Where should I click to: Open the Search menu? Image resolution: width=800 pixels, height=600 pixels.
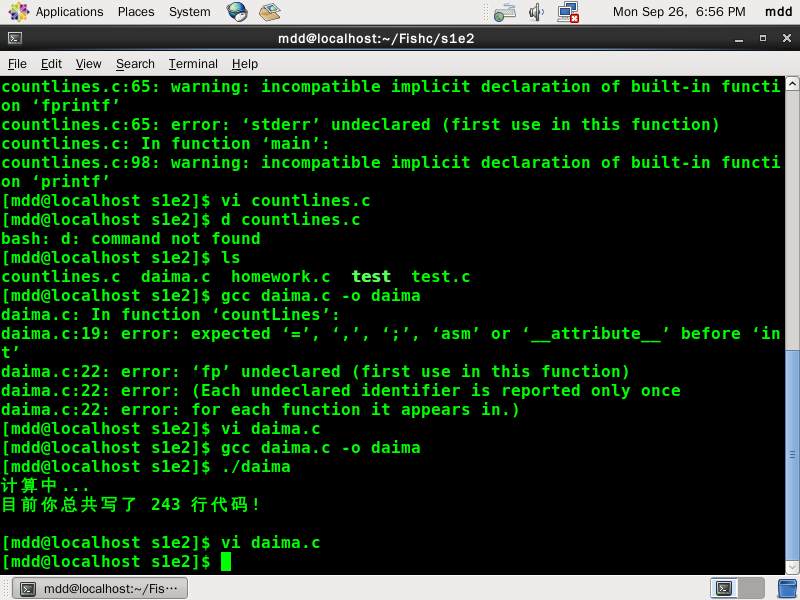(x=135, y=64)
